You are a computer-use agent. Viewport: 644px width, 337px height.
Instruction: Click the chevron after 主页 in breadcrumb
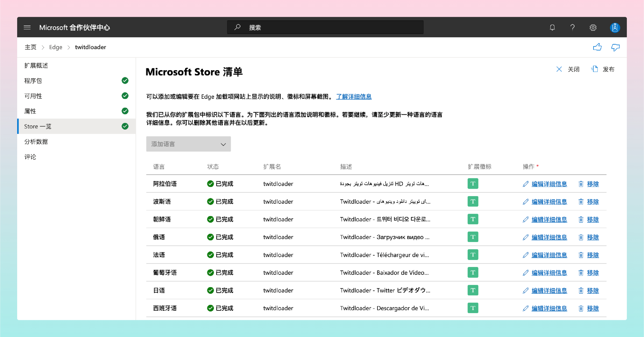43,47
